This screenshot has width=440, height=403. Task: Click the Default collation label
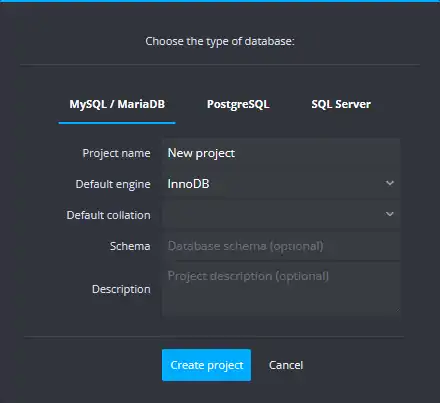click(109, 215)
